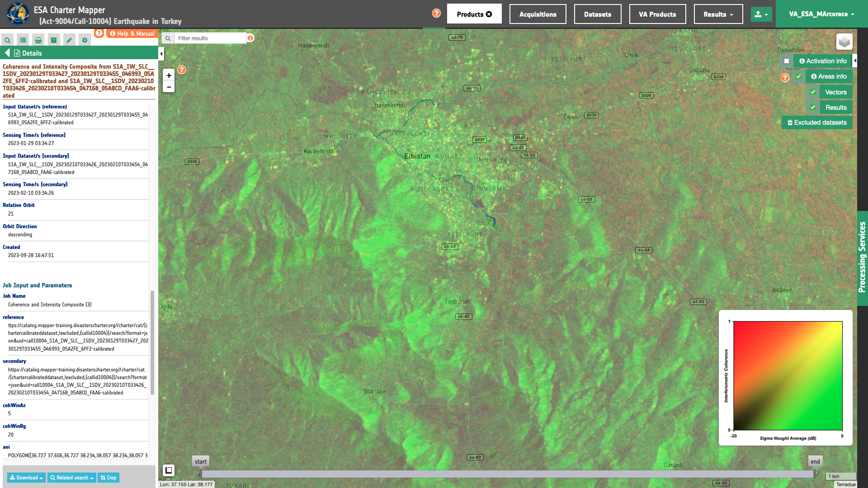Uncheck the Areas info checkbox
Screen dimensions: 868x488
798,76
